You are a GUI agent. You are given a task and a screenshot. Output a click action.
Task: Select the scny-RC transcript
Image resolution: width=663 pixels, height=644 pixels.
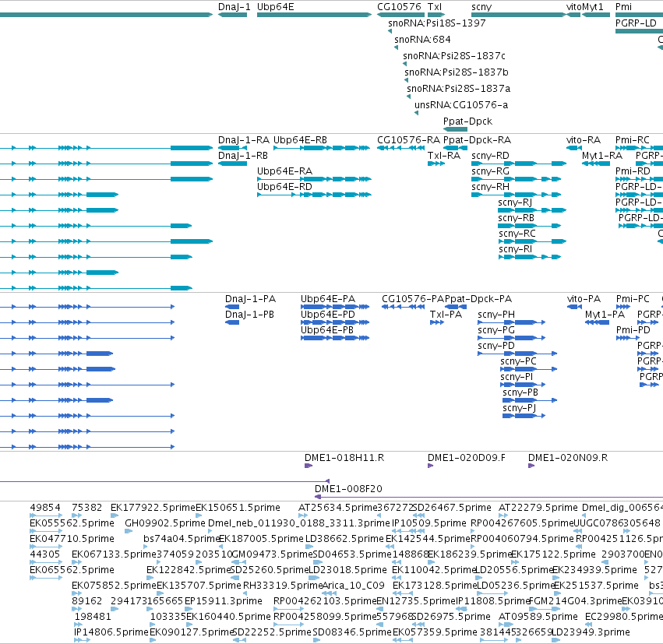point(532,241)
